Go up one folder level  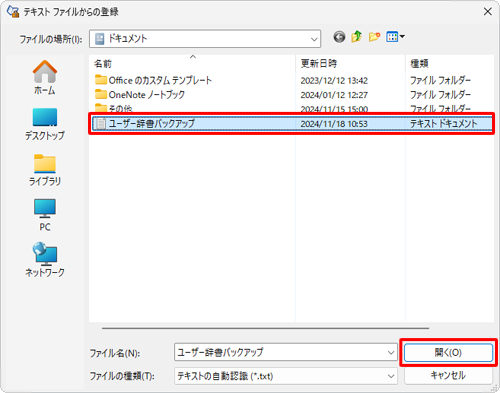[356, 37]
